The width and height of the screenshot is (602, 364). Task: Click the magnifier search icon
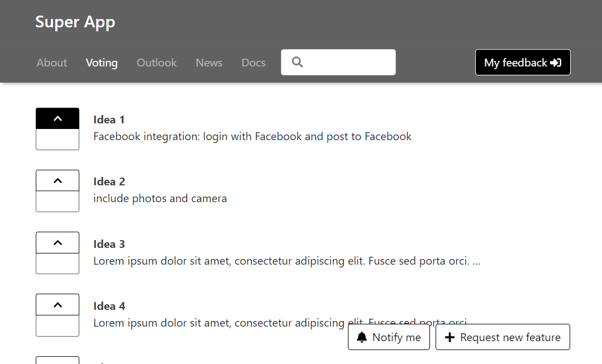(297, 62)
